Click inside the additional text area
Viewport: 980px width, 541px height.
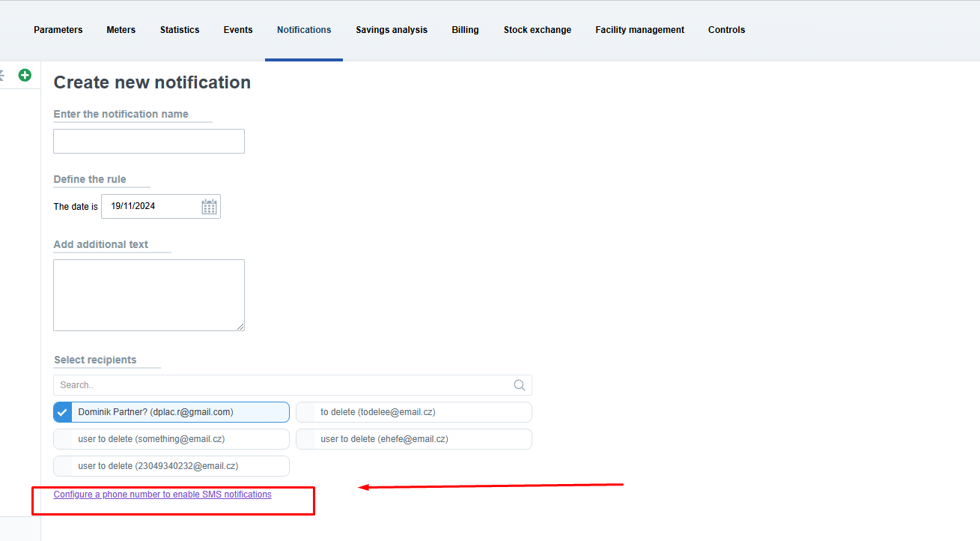149,294
